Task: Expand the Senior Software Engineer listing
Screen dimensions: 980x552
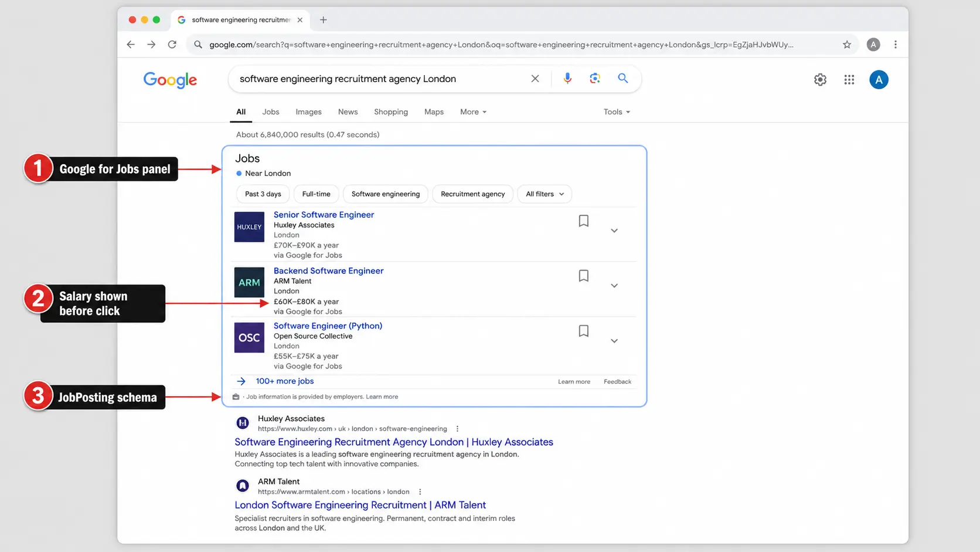Action: pyautogui.click(x=614, y=231)
